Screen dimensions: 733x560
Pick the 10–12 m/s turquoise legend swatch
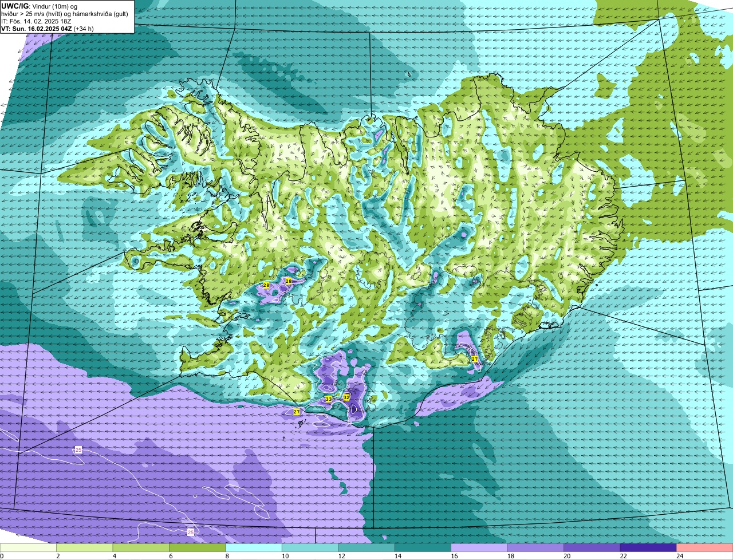310,548
